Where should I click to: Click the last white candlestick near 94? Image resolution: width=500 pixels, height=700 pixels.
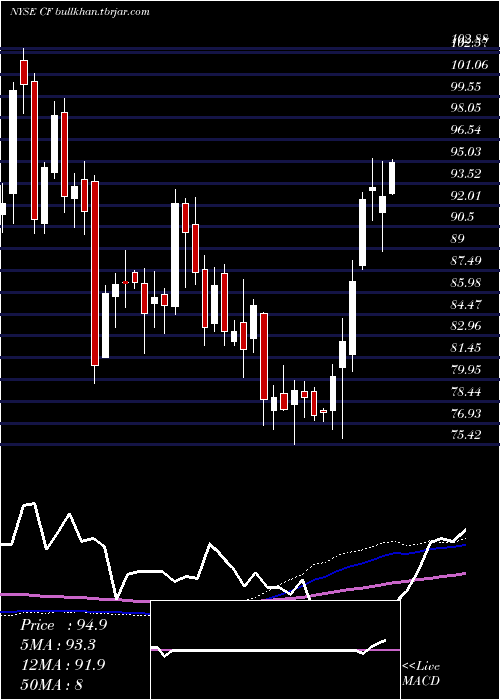[x=392, y=178]
